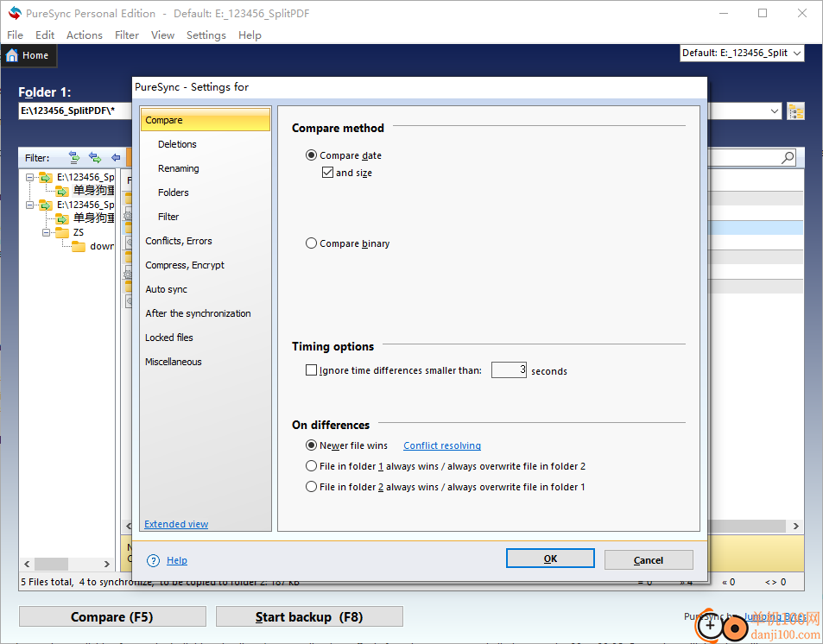Viewport: 823px width, 644px height.
Task: Collapse the first E:\123456_Sp tree node
Action: (30, 177)
